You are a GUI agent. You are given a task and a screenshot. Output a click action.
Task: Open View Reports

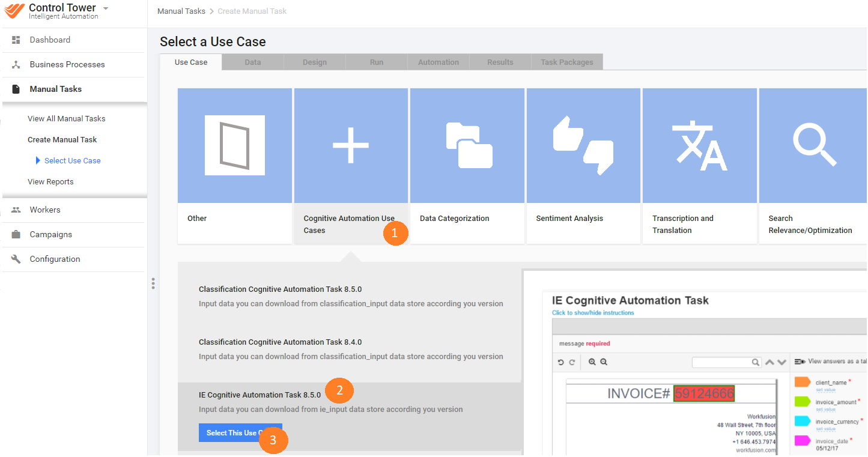tap(50, 181)
